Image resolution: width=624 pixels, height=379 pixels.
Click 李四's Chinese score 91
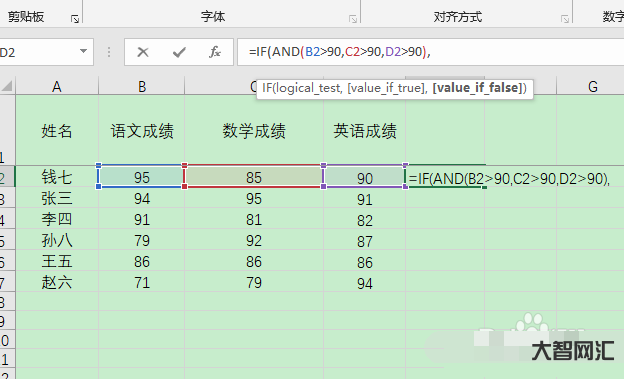142,219
